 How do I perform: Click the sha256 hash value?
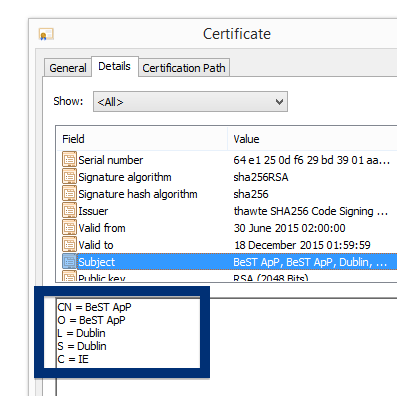(x=251, y=194)
